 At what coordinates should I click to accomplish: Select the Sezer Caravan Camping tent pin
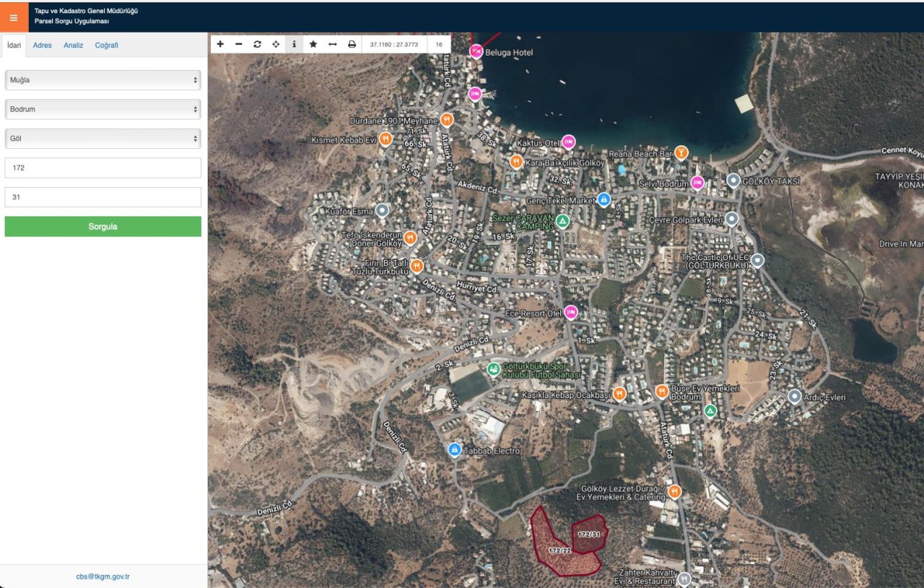click(563, 220)
